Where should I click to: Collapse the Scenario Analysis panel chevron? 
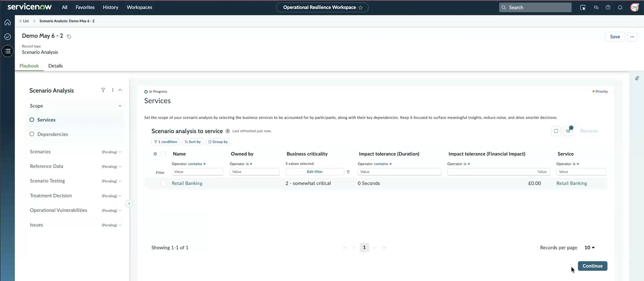point(120,90)
